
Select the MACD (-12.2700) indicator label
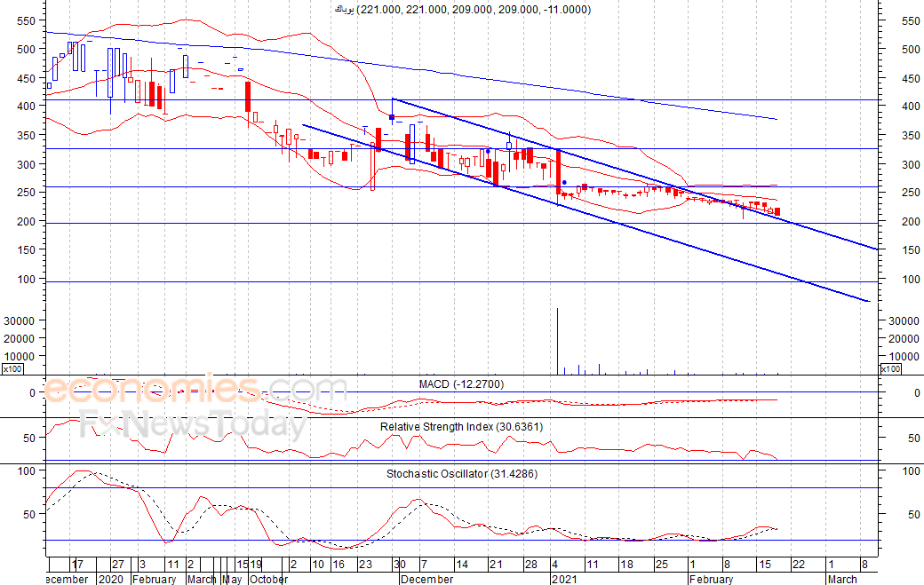tap(461, 384)
